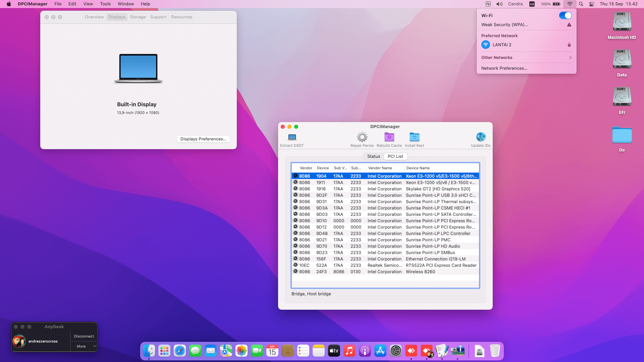Select the PCI List tab

[395, 157]
